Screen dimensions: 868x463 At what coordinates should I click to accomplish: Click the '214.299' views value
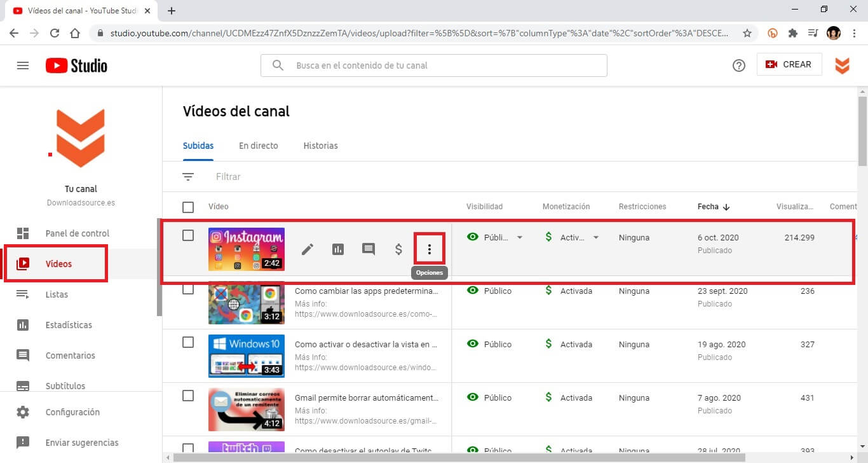click(x=799, y=237)
